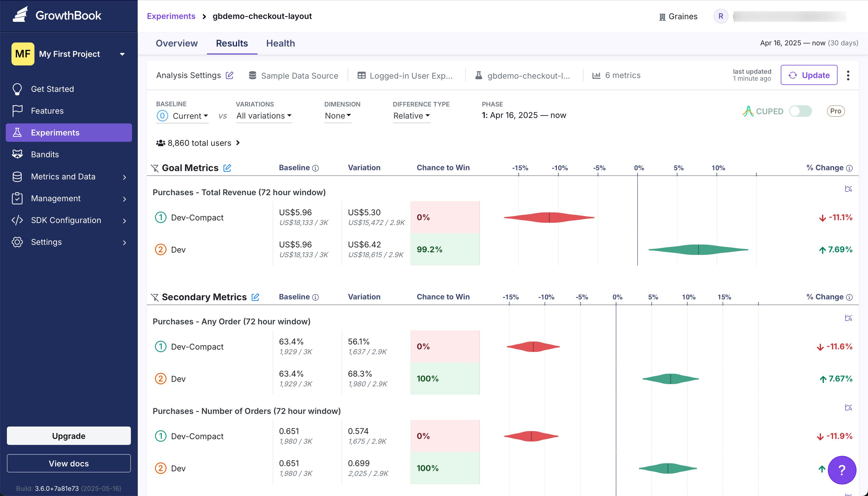The height and width of the screenshot is (496, 868).
Task: Open Dimension None dropdown
Action: tap(338, 116)
